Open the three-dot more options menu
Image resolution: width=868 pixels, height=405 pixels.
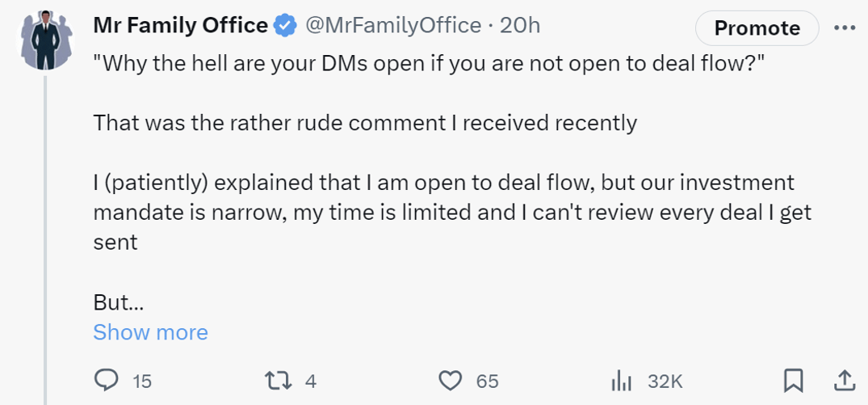pyautogui.click(x=845, y=27)
